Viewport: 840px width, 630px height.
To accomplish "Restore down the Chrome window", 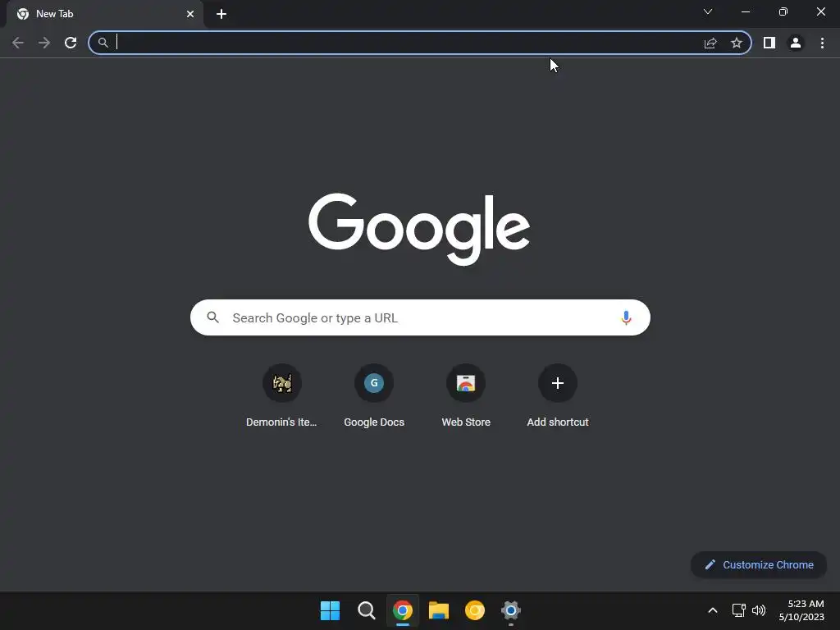I will tap(783, 11).
